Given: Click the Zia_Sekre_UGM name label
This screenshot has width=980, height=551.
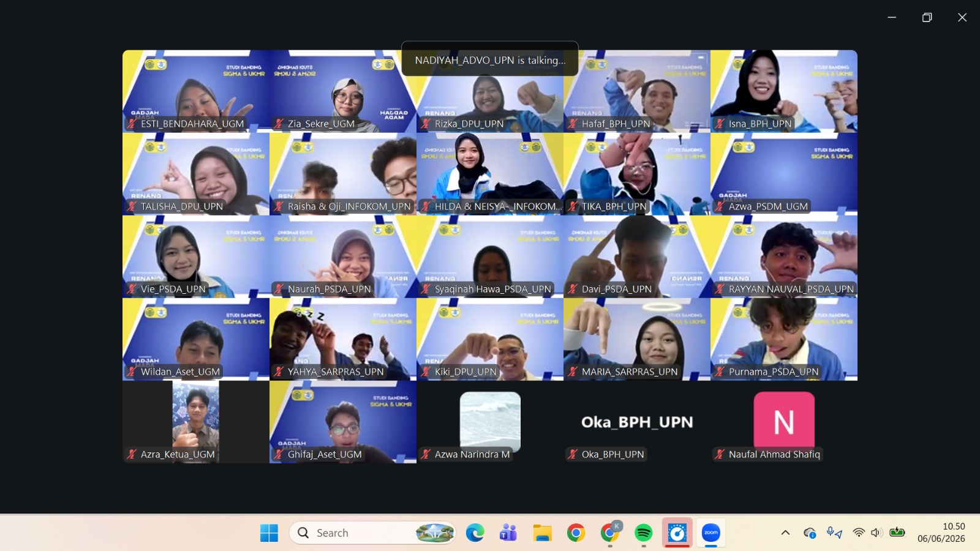Looking at the screenshot, I should [321, 124].
